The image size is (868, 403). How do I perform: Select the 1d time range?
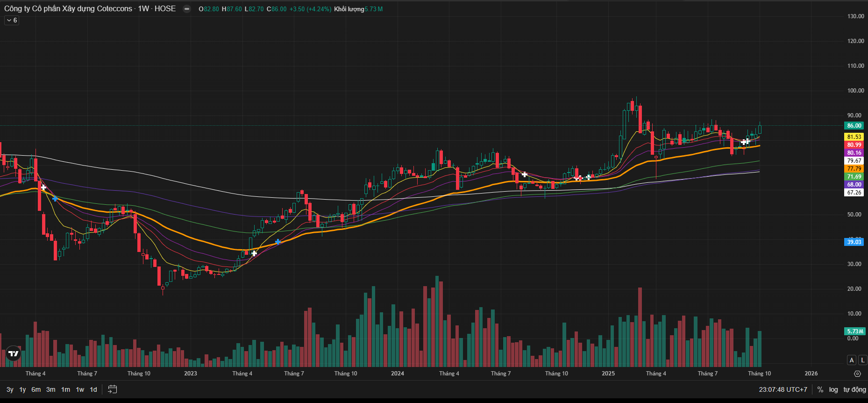[x=93, y=389]
